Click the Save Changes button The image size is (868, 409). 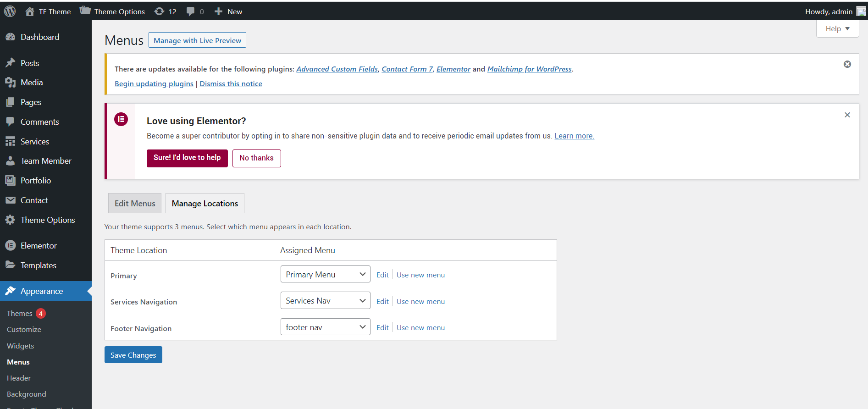tap(133, 355)
